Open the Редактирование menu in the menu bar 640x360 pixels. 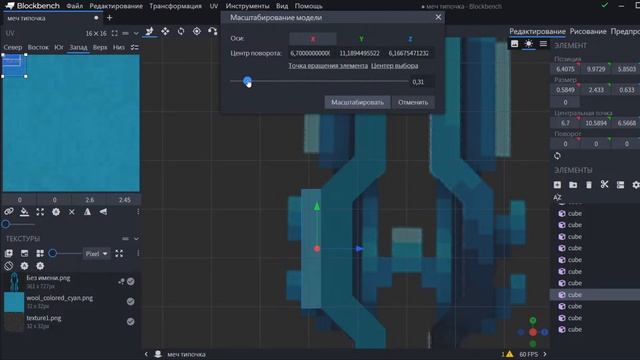(116, 6)
